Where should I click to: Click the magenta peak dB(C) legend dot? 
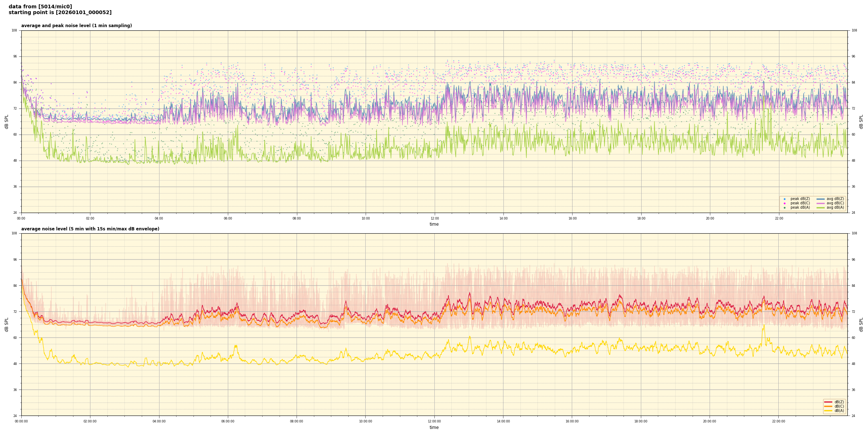[x=784, y=203]
